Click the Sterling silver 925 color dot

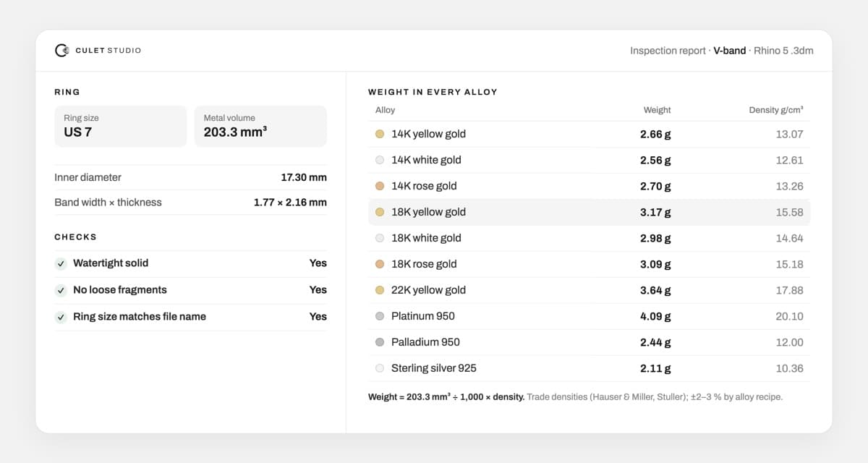point(380,368)
